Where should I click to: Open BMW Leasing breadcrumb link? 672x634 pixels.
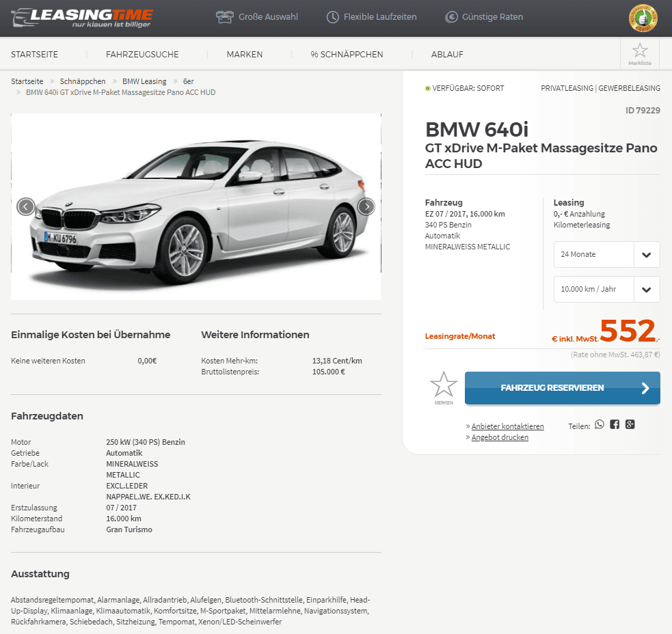(x=144, y=81)
